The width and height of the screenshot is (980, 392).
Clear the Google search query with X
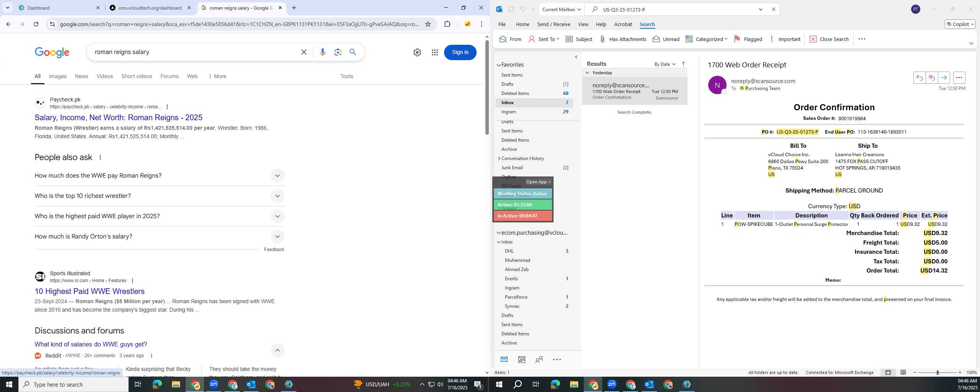[304, 52]
